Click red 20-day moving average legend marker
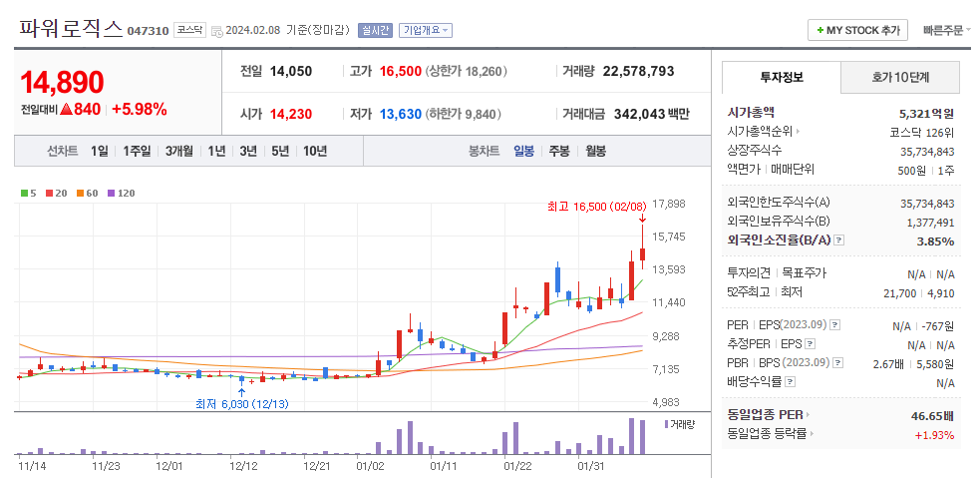This screenshot has width=980, height=478. click(48, 194)
